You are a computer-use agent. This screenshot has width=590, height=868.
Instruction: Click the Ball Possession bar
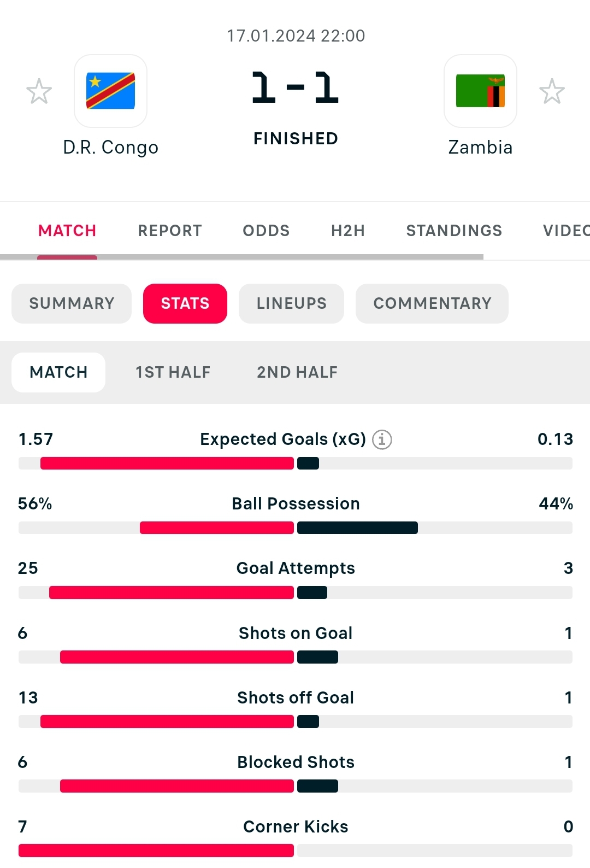296,527
